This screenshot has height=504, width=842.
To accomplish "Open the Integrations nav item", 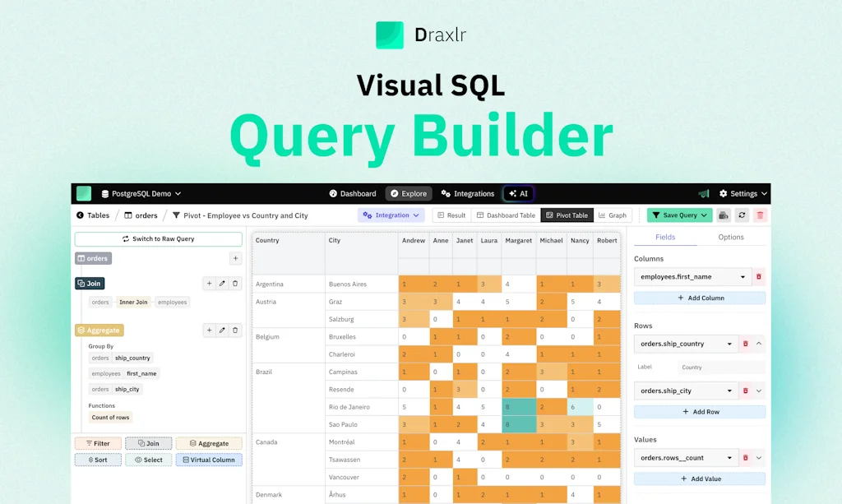I will pyautogui.click(x=468, y=193).
